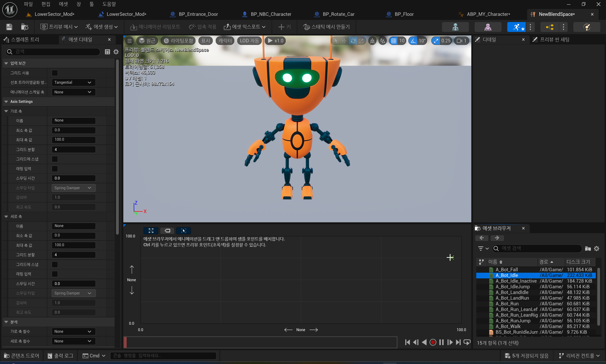Switch to Skeletal Mesh editor mode icon
This screenshot has height=364, width=606.
click(488, 27)
